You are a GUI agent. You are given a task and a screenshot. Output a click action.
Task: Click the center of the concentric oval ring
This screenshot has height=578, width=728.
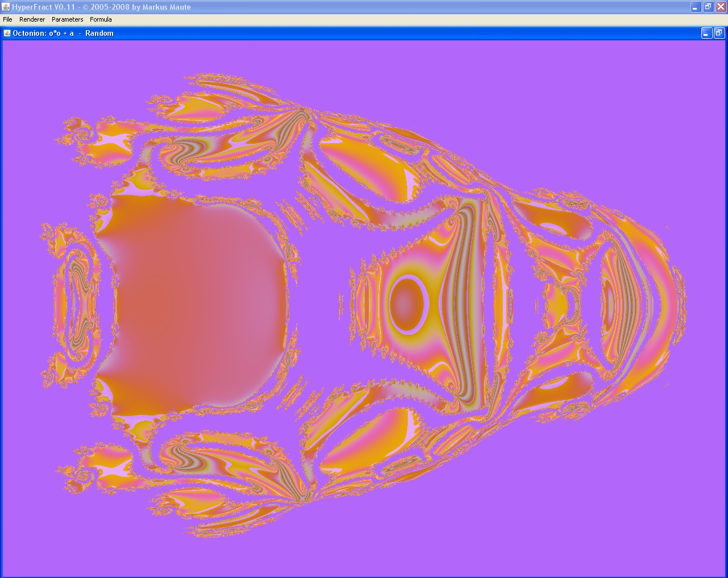click(408, 303)
